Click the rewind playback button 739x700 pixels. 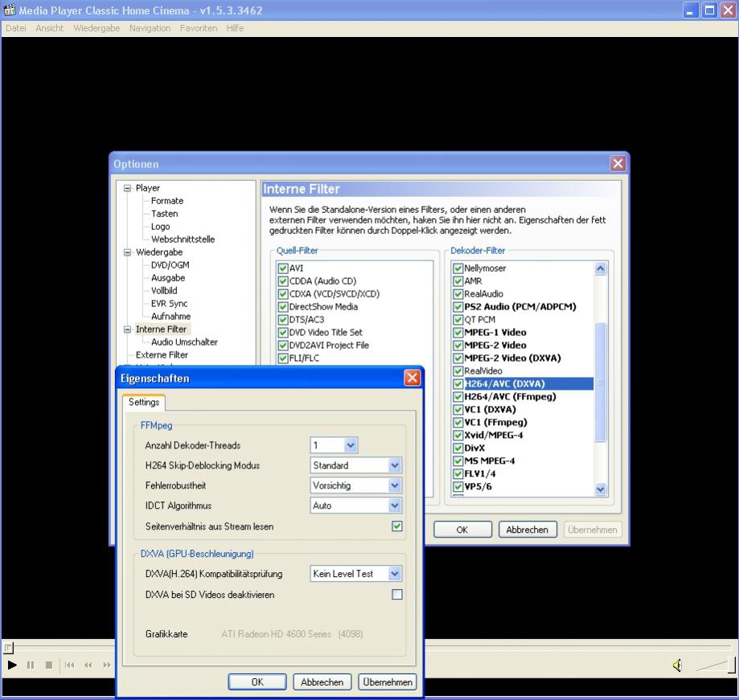click(x=88, y=665)
